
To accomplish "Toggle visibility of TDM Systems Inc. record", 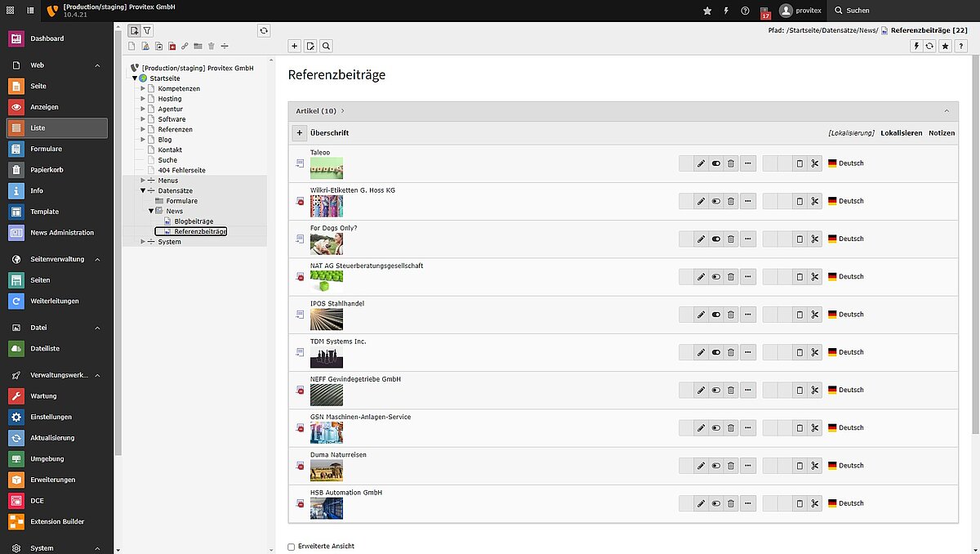I will (x=716, y=352).
